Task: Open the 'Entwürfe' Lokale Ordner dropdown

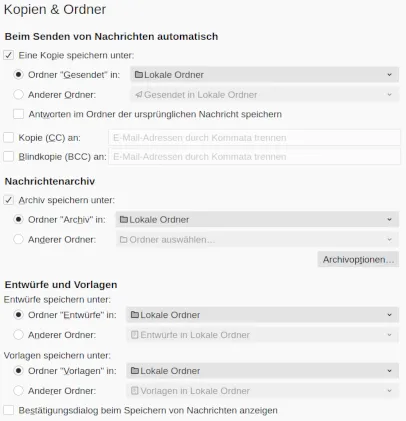Action: (x=262, y=315)
